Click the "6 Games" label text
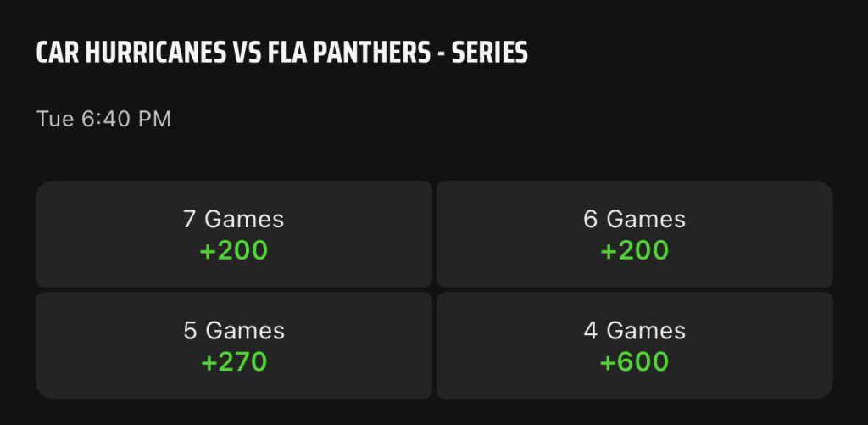868x425 pixels. (634, 219)
